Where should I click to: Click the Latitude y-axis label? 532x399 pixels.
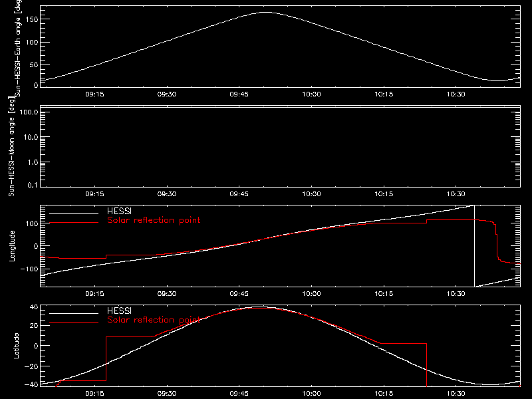coord(16,346)
